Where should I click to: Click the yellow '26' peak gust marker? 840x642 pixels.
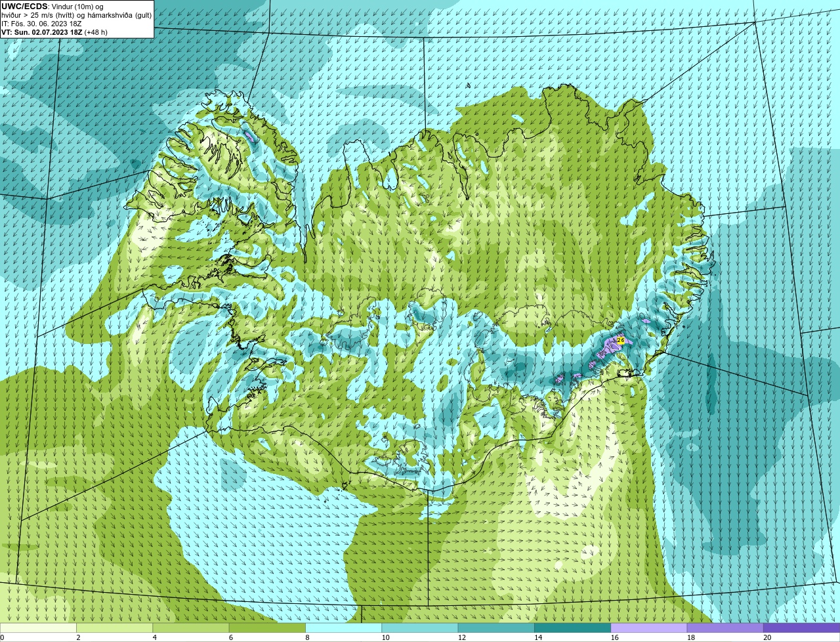click(621, 340)
